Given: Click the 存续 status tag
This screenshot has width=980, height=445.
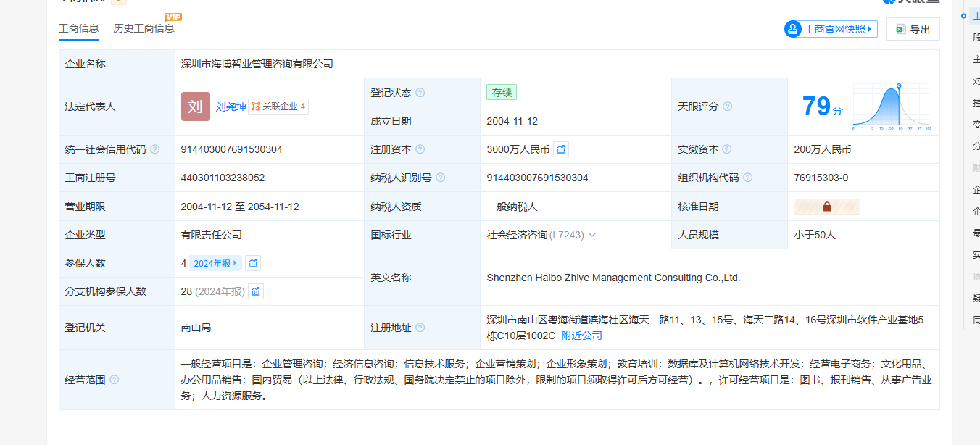Looking at the screenshot, I should click(x=502, y=93).
